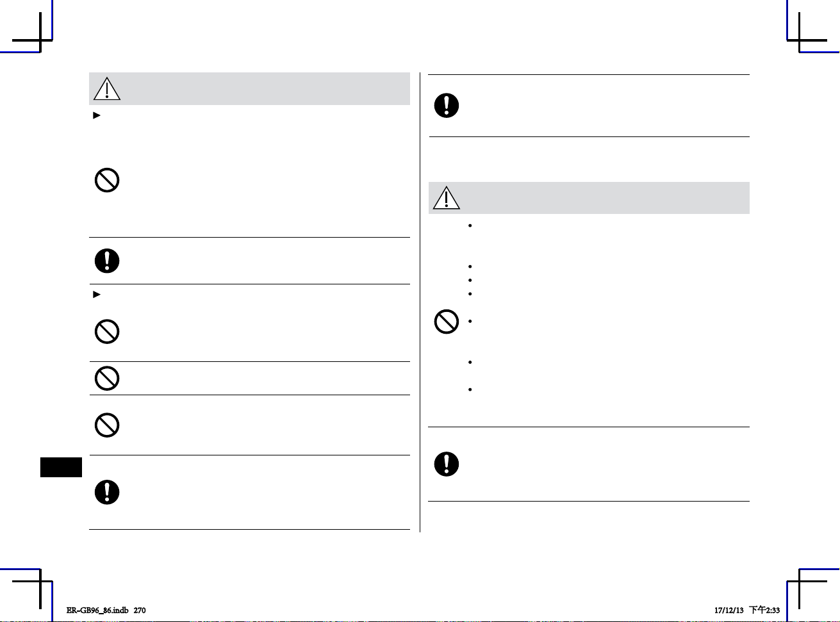Image resolution: width=840 pixels, height=622 pixels.
Task: Click the prohibition icon right below the second arrow bullet
Action: 107,332
